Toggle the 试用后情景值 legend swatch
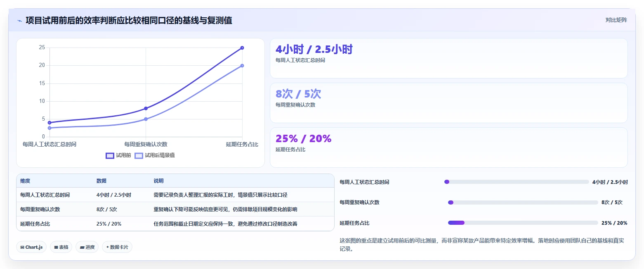Screen dimensions: 644x269 click(139, 156)
